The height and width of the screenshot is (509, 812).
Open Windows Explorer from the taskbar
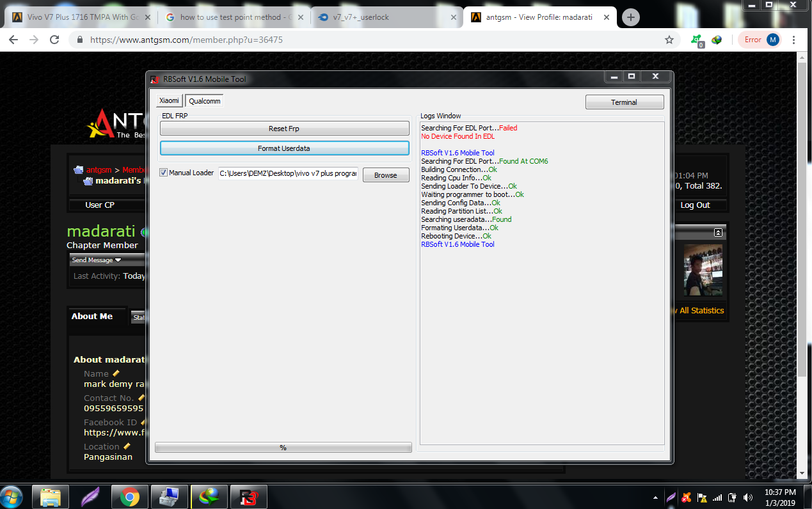pyautogui.click(x=51, y=497)
